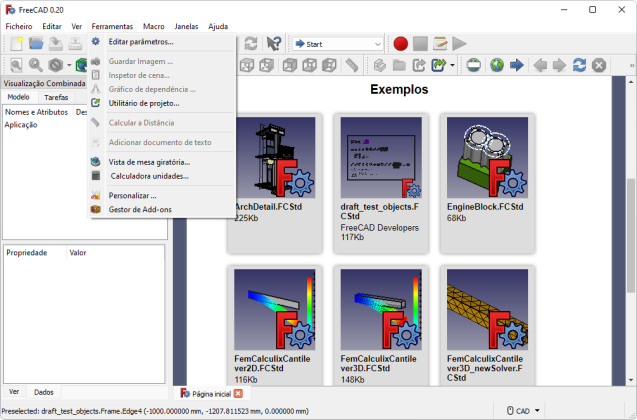Expand the link actions dropdown arrow
The image size is (637, 420).
(x=452, y=65)
